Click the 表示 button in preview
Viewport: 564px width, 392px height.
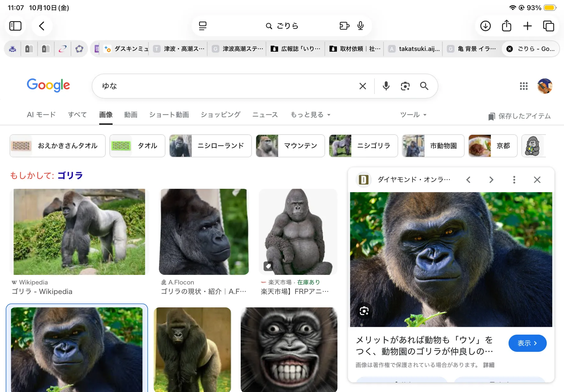[527, 343]
